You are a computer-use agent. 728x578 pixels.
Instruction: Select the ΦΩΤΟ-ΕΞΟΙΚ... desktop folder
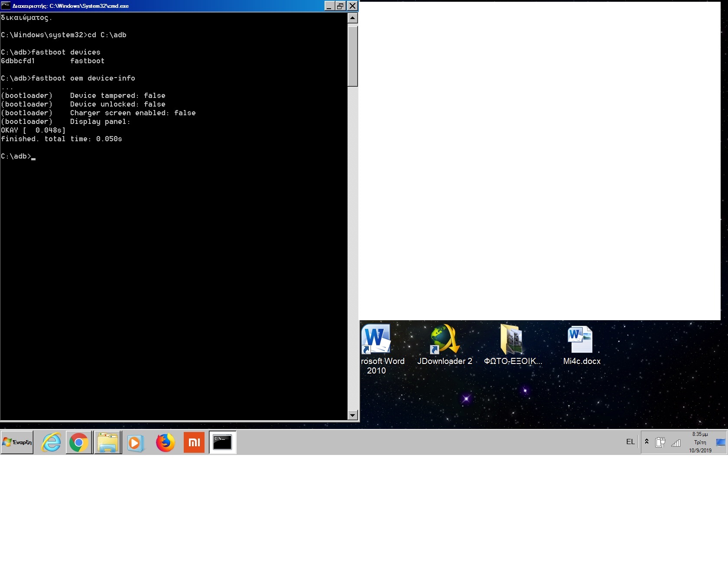pyautogui.click(x=512, y=339)
